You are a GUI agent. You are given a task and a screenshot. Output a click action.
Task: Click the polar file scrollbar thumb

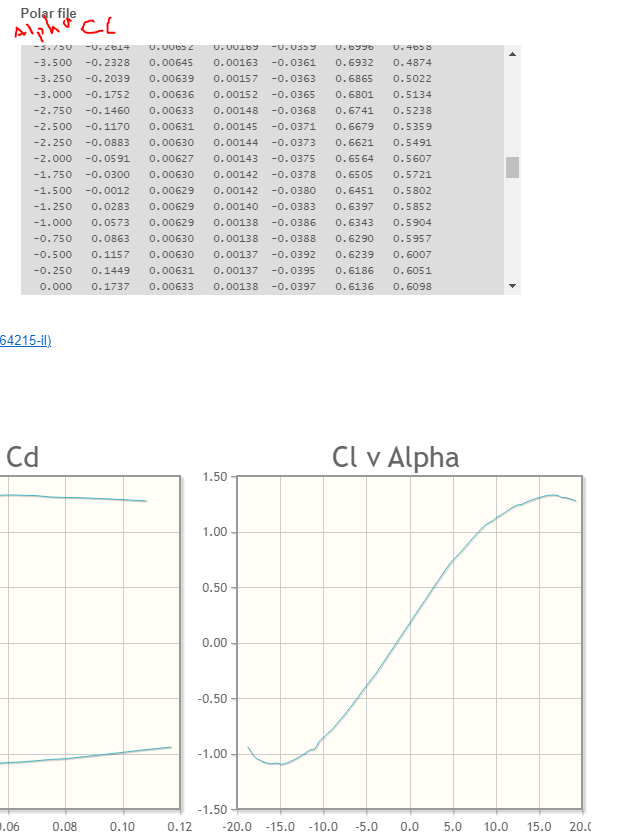(x=512, y=167)
